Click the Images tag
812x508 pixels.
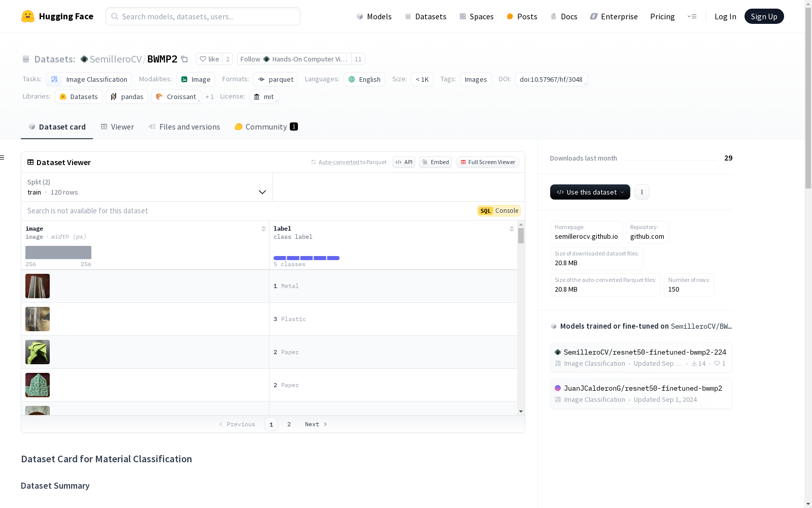[x=476, y=79]
